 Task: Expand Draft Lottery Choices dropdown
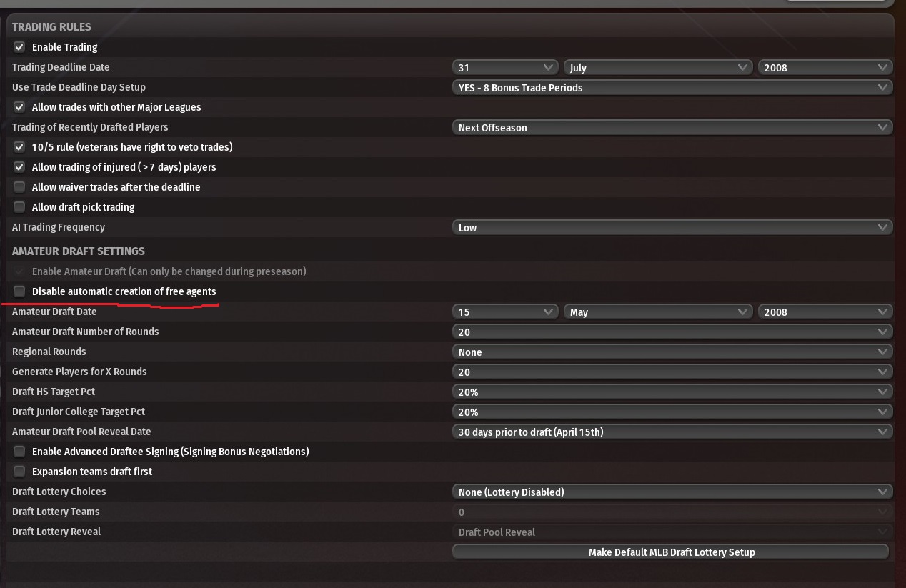point(672,492)
